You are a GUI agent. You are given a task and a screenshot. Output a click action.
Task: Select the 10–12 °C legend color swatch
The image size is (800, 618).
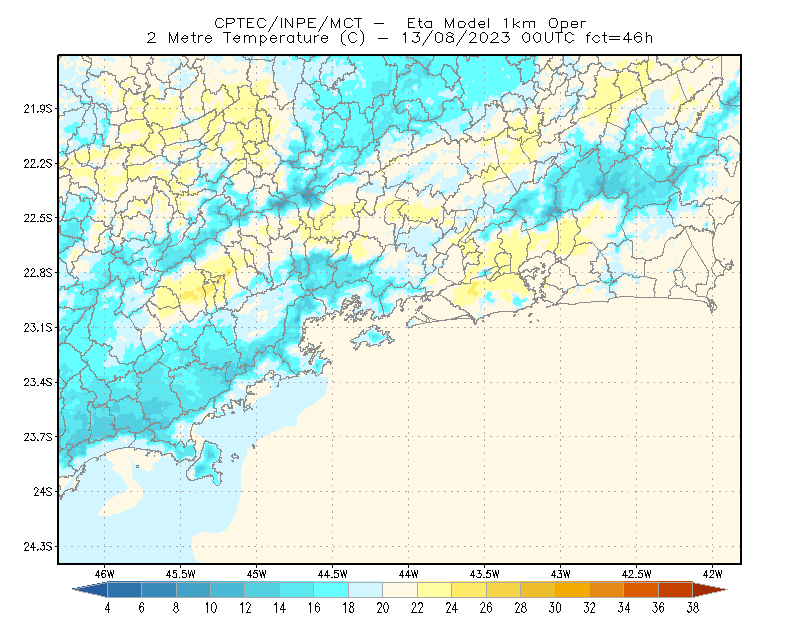(228, 589)
